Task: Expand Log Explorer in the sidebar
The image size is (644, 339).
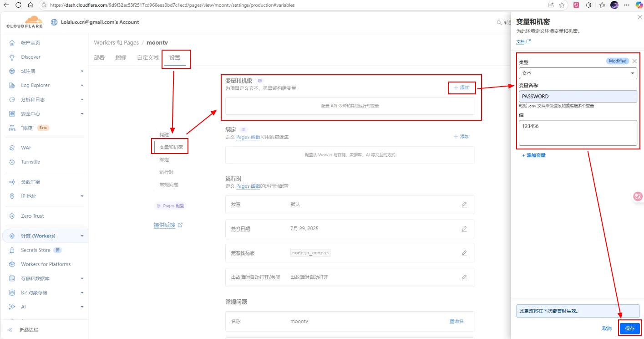Action: point(82,85)
